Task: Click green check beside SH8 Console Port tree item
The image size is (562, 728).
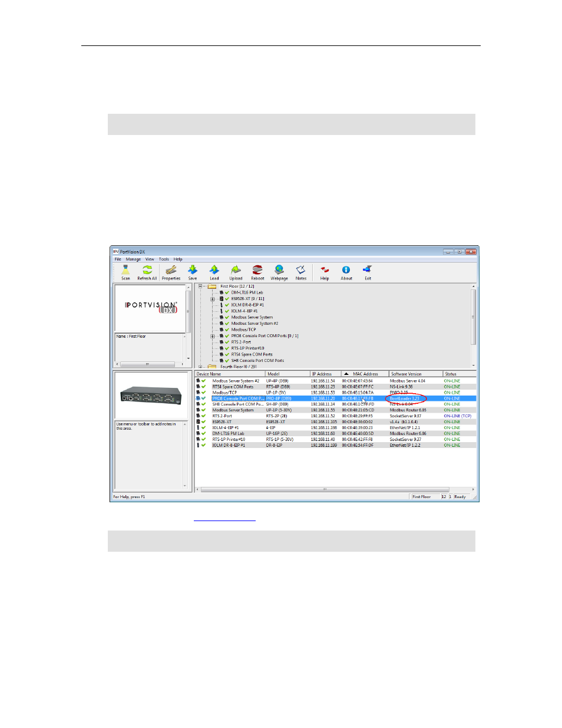Action: pos(227,361)
